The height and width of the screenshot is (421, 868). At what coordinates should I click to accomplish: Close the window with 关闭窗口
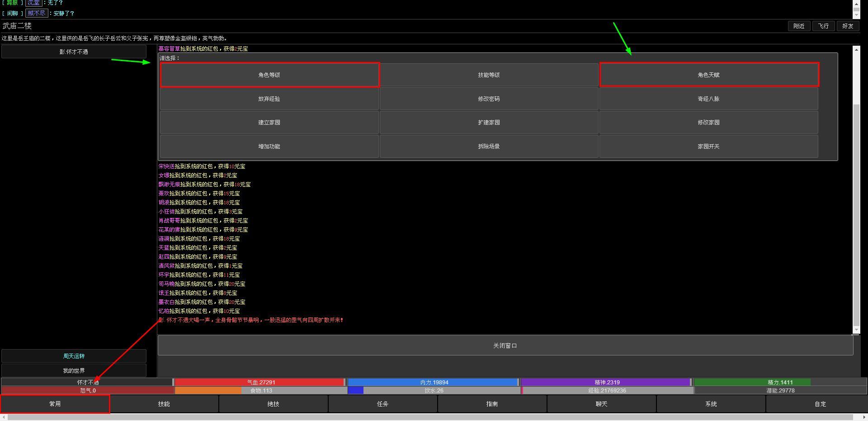point(505,345)
